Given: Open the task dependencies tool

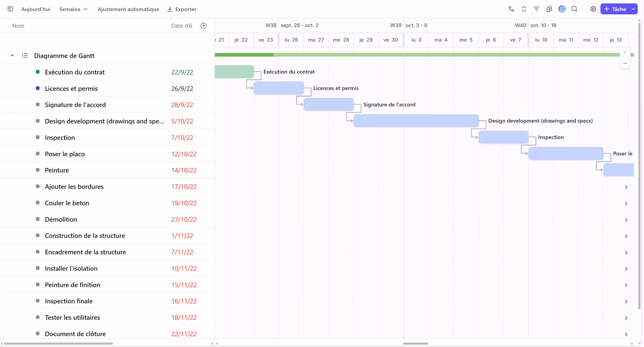Looking at the screenshot, I should (x=511, y=9).
